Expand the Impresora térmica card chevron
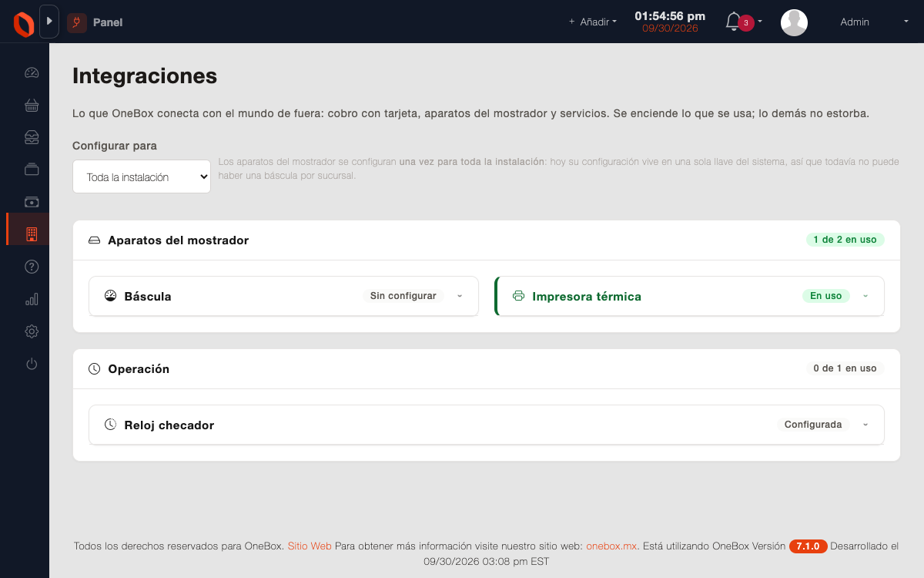The width and height of the screenshot is (924, 578). tap(865, 296)
